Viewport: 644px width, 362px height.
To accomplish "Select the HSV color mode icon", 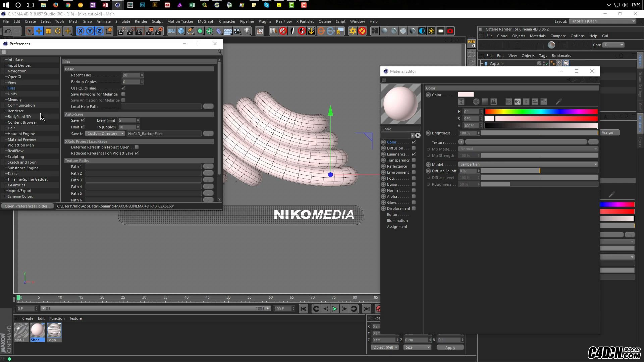I will coord(518,102).
